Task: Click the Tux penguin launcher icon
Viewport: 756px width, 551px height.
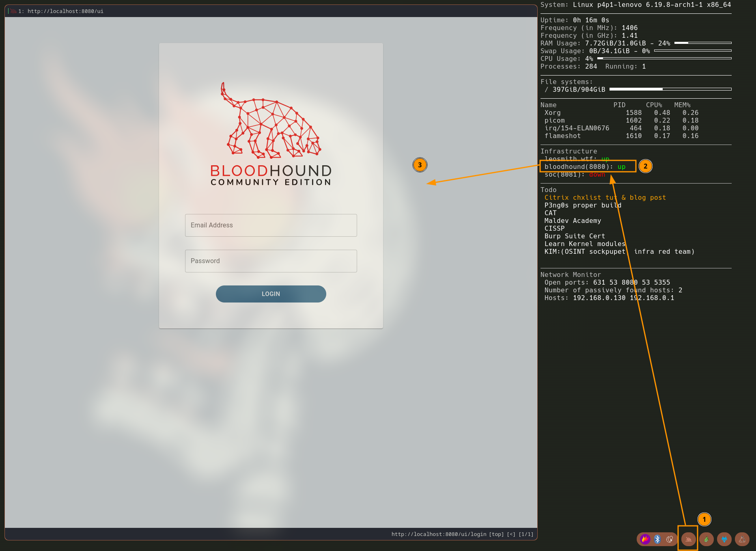Action: tap(742, 539)
